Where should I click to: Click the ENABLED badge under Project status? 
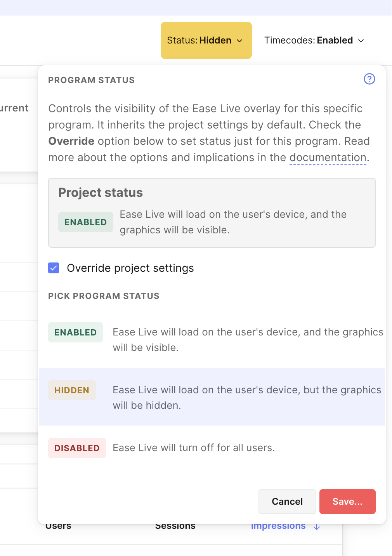tap(86, 222)
